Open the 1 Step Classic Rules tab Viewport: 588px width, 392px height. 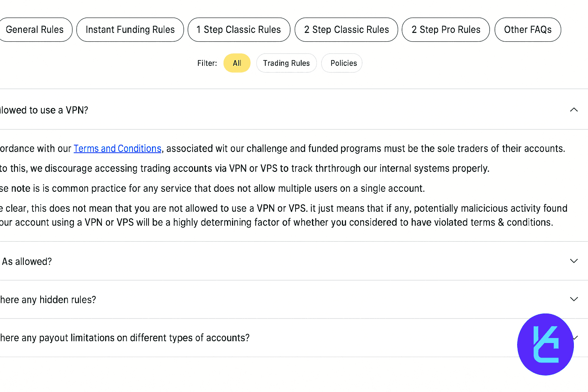coord(239,29)
